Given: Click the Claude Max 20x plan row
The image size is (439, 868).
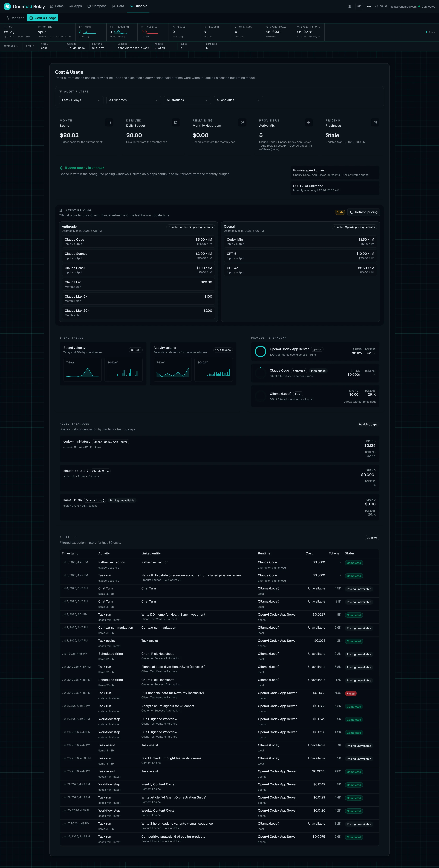Looking at the screenshot, I should point(138,313).
